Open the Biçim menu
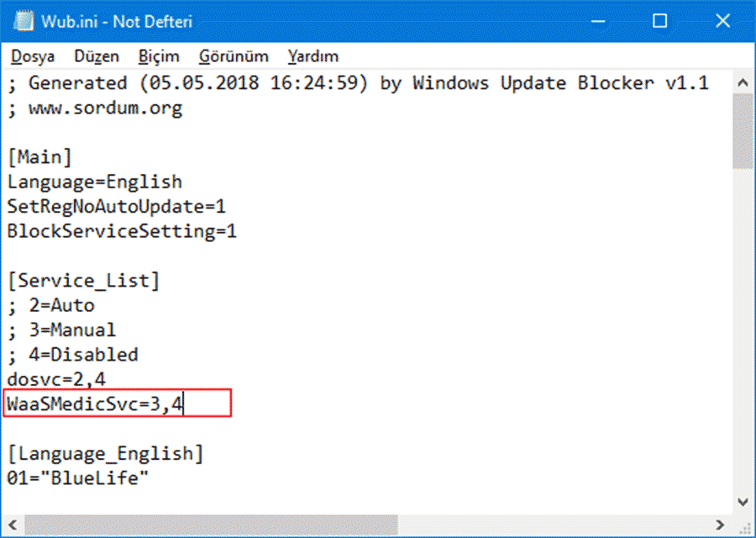 [x=159, y=56]
